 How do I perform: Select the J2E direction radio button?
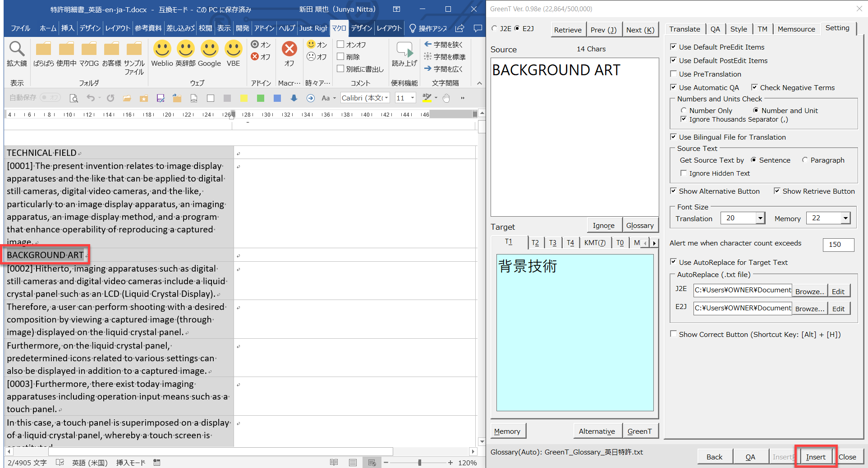[x=495, y=28]
